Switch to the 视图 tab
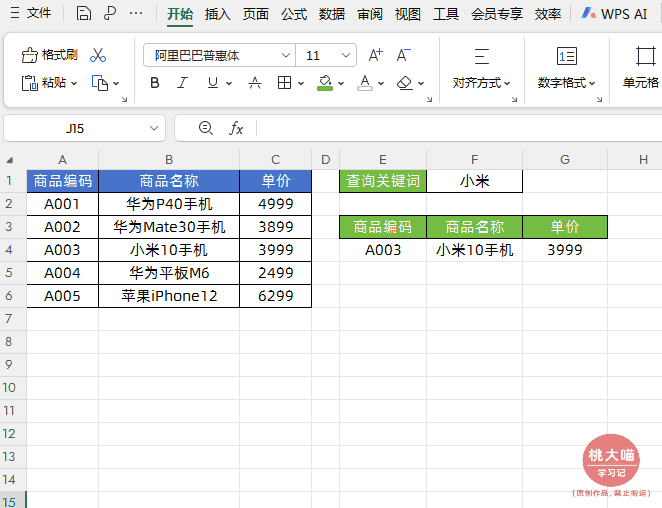This screenshot has width=662, height=508. [x=408, y=14]
